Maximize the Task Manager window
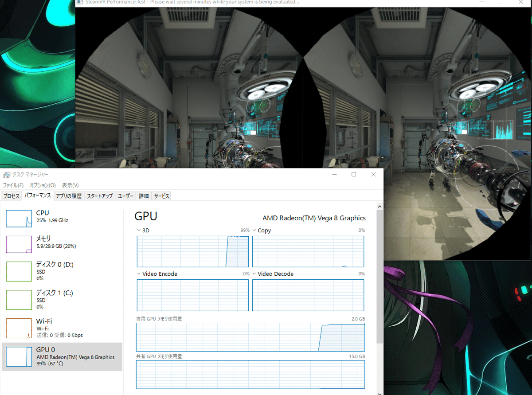This screenshot has height=395, width=532. pyautogui.click(x=354, y=175)
